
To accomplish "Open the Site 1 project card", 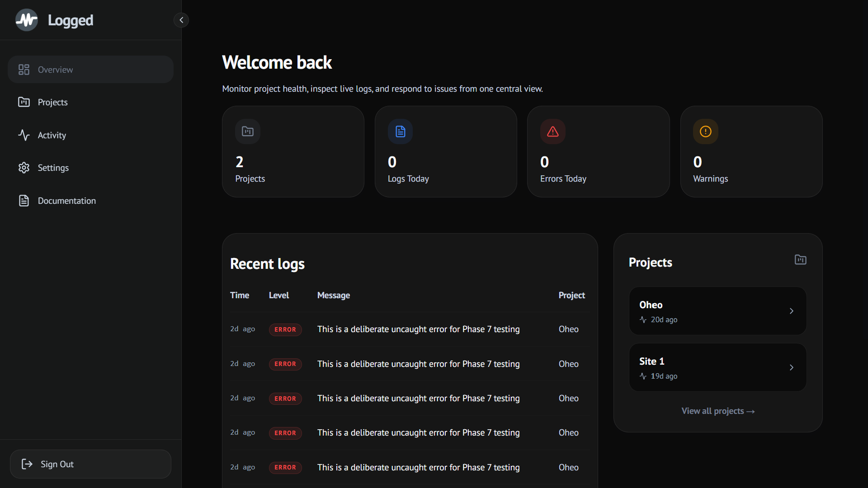I will [718, 367].
